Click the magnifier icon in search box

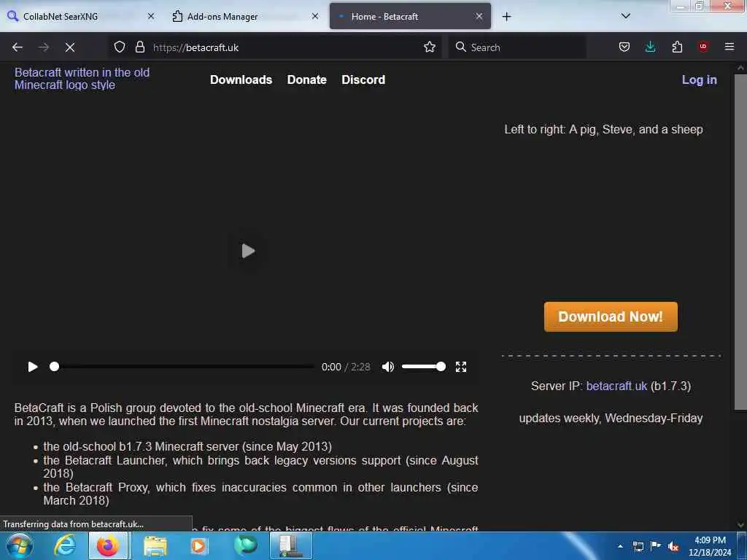click(x=461, y=47)
